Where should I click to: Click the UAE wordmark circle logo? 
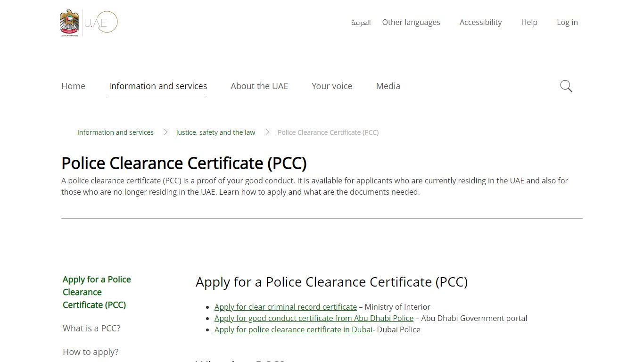[101, 22]
